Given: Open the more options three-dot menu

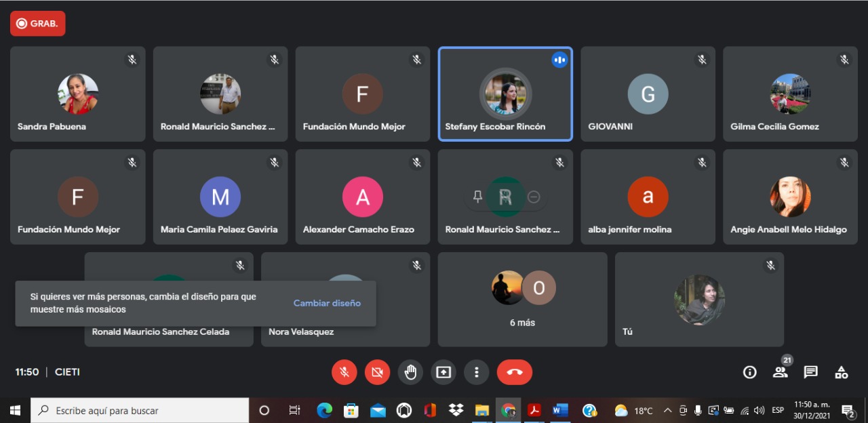Looking at the screenshot, I should (477, 372).
